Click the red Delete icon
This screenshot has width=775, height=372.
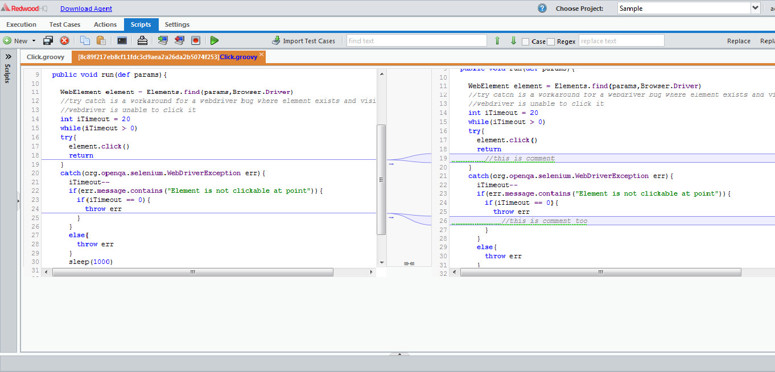tap(64, 41)
